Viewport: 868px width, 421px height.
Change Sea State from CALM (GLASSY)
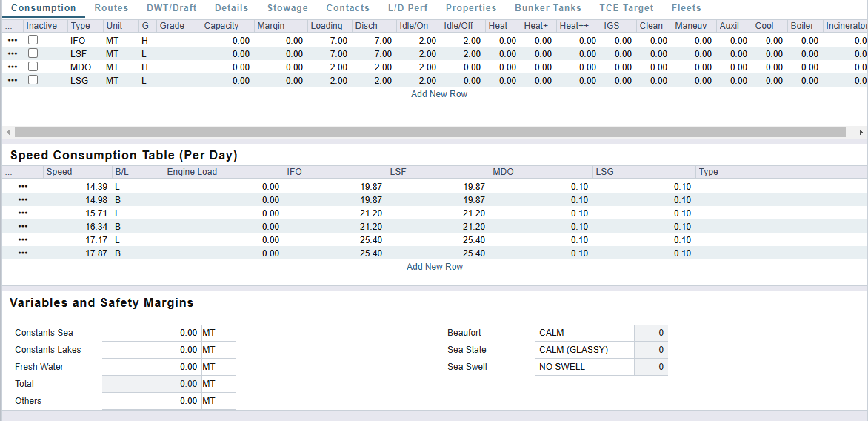(x=584, y=350)
